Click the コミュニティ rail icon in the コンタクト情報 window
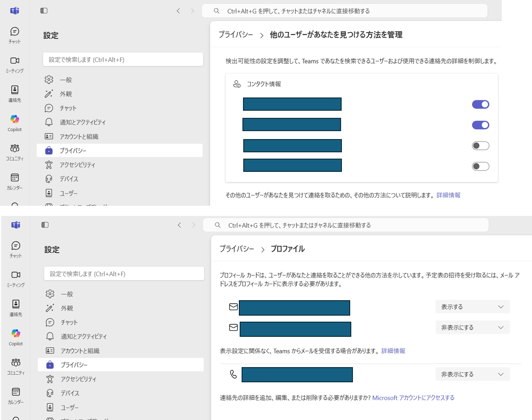This screenshot has width=532, height=420. [15, 148]
